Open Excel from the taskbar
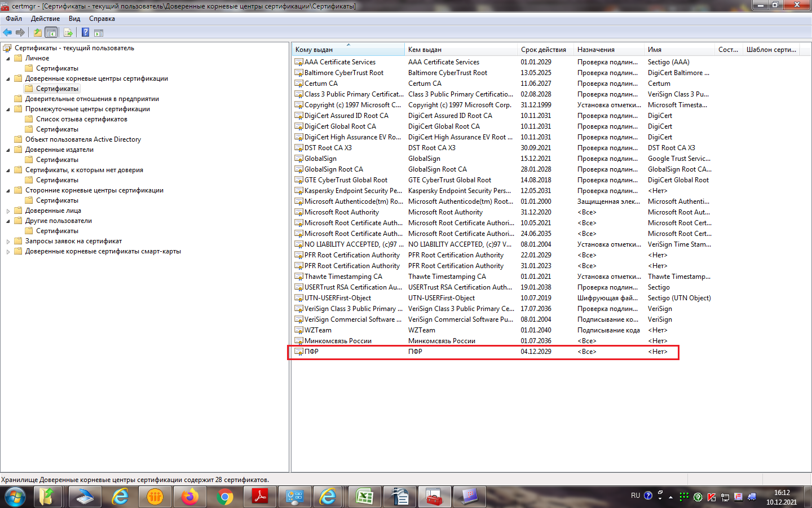812x508 pixels. tap(365, 497)
